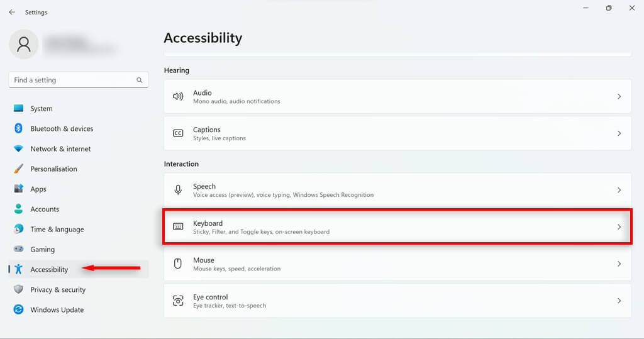Click the System monitor icon in sidebar
Image resolution: width=644 pixels, height=339 pixels.
[18, 109]
